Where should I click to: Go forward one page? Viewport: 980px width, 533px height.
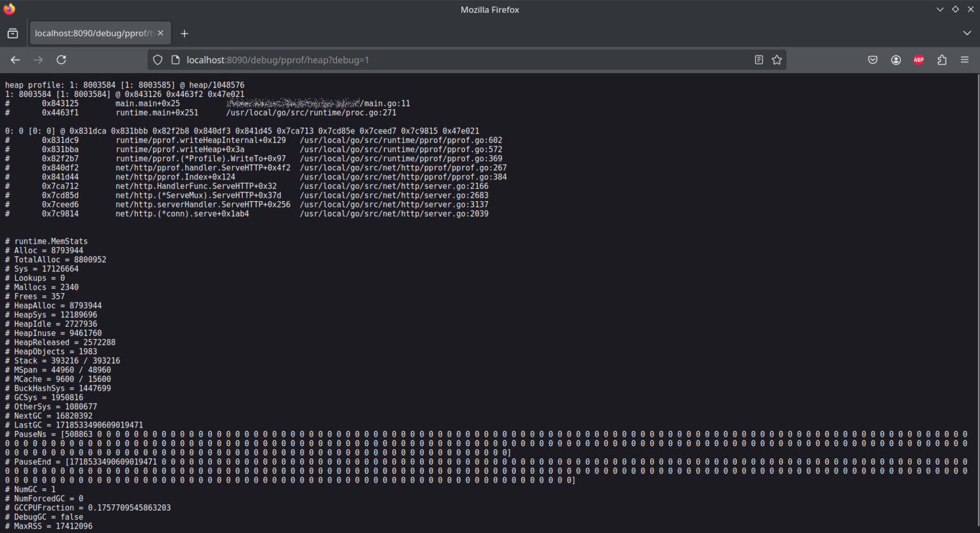[38, 59]
